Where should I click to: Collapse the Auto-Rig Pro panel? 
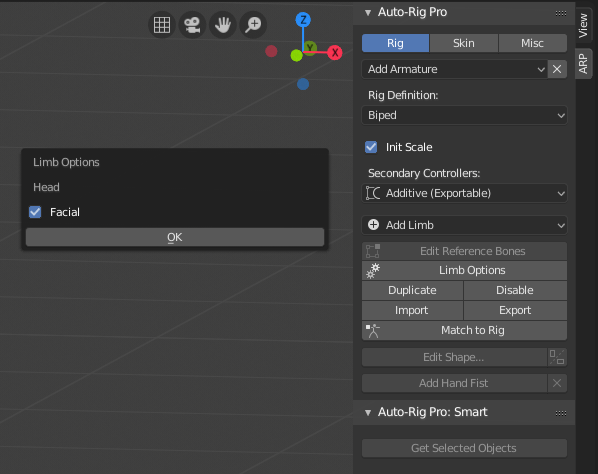click(x=368, y=13)
